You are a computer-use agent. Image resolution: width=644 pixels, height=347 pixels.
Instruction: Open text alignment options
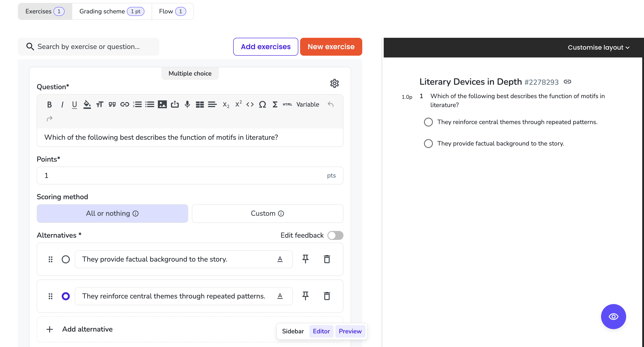coord(212,104)
